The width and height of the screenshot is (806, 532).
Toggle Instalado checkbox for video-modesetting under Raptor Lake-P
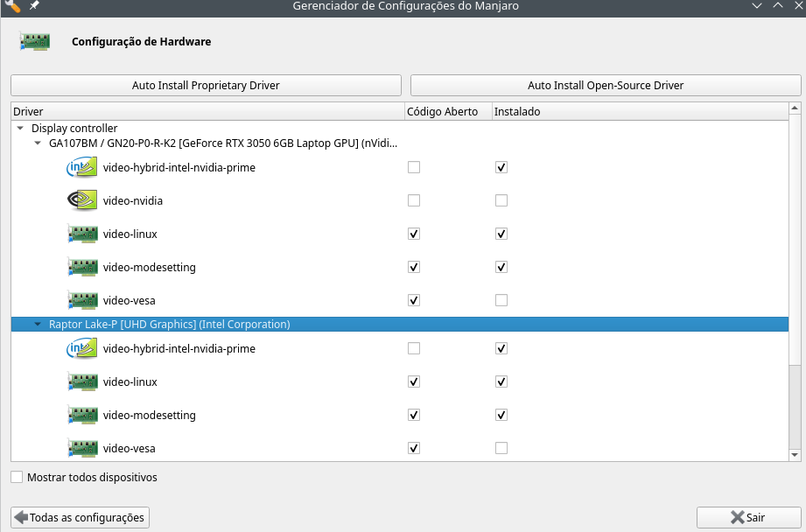coord(501,415)
